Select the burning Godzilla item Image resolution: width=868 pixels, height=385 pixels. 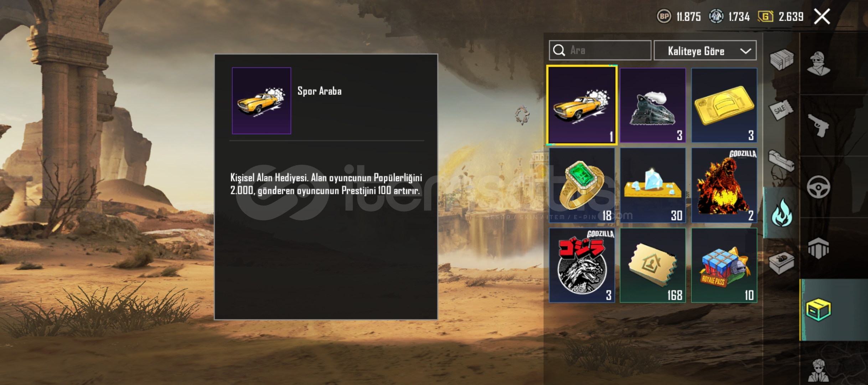(724, 185)
